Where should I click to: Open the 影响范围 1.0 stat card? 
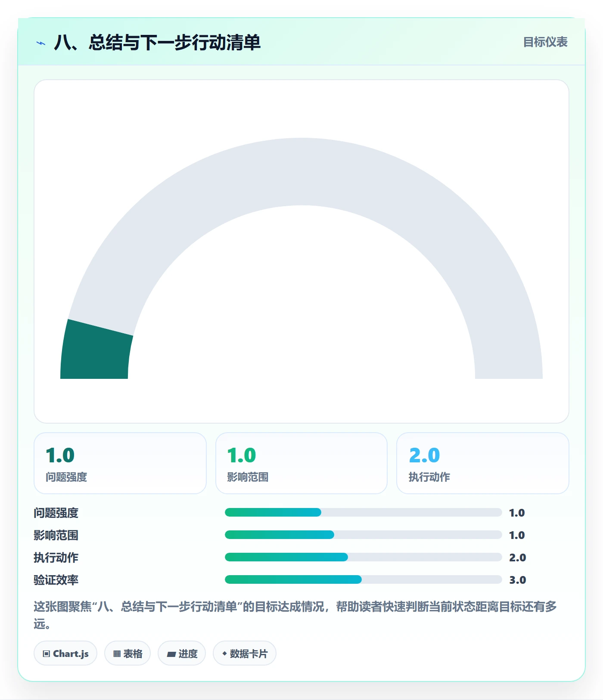301,463
